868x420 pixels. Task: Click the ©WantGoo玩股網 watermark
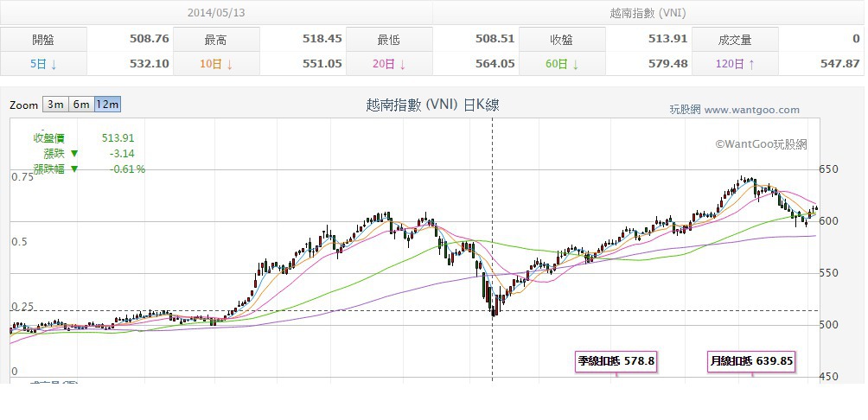tap(761, 144)
